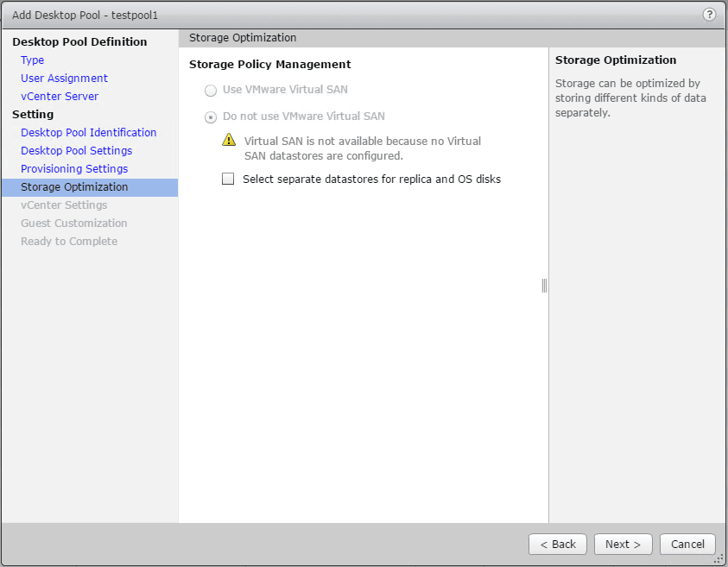Select the Use VMware Virtual SAN radio button
This screenshot has height=567, width=728.
(211, 90)
